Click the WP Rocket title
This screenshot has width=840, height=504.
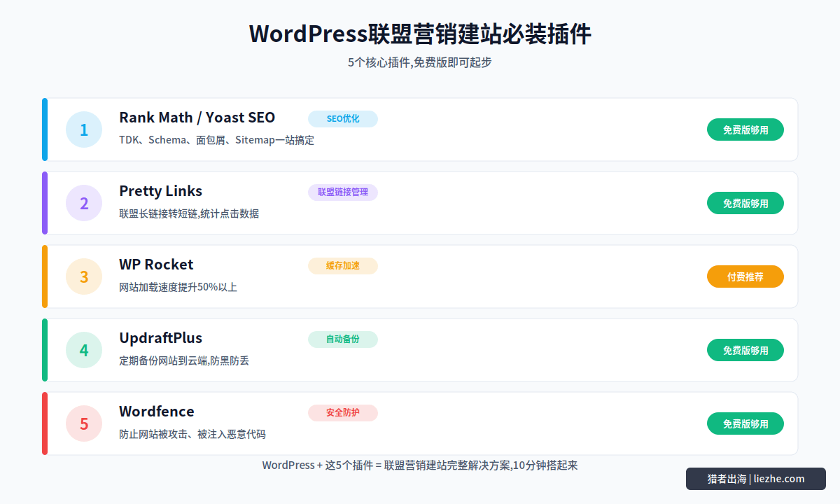[156, 265]
